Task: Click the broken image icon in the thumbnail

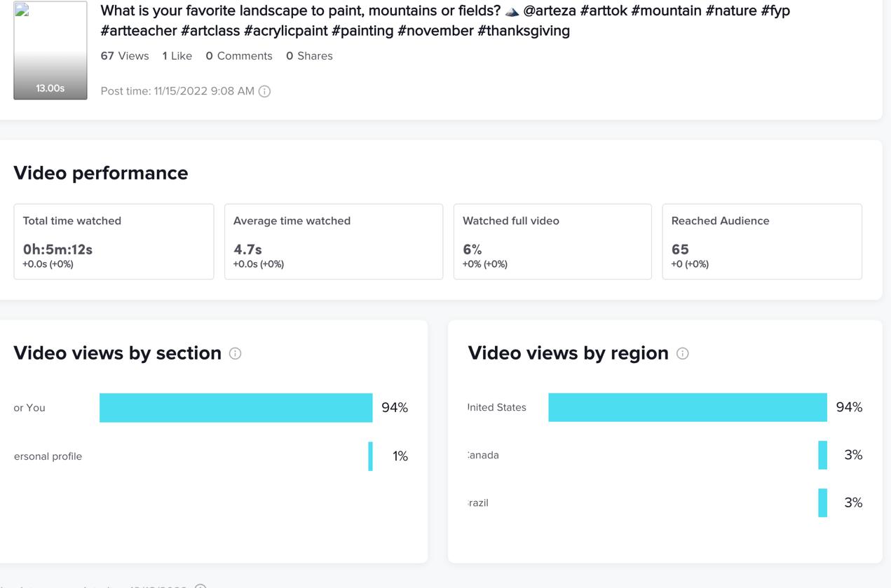Action: 22,10
